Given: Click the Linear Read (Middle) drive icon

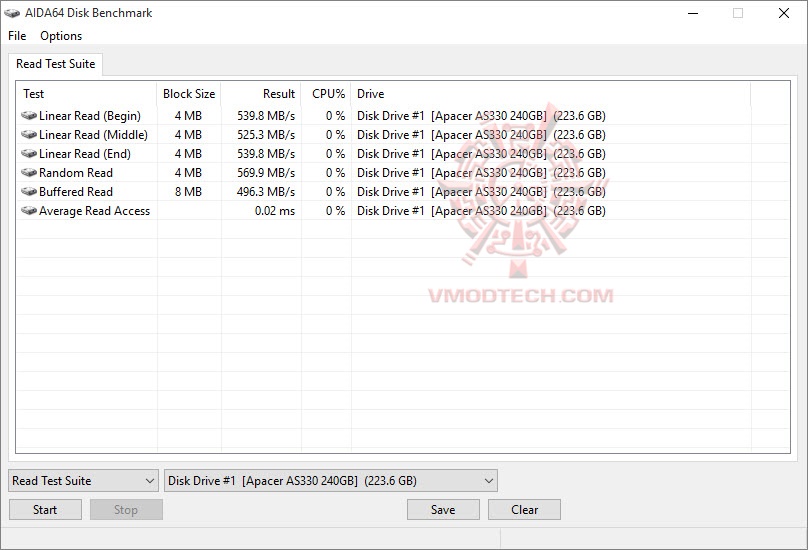Looking at the screenshot, I should 29,135.
